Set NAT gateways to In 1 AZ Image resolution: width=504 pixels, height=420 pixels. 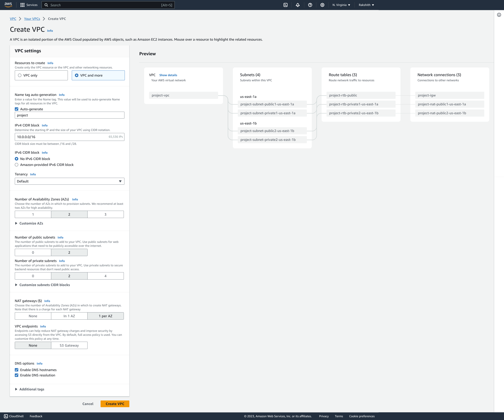(69, 316)
